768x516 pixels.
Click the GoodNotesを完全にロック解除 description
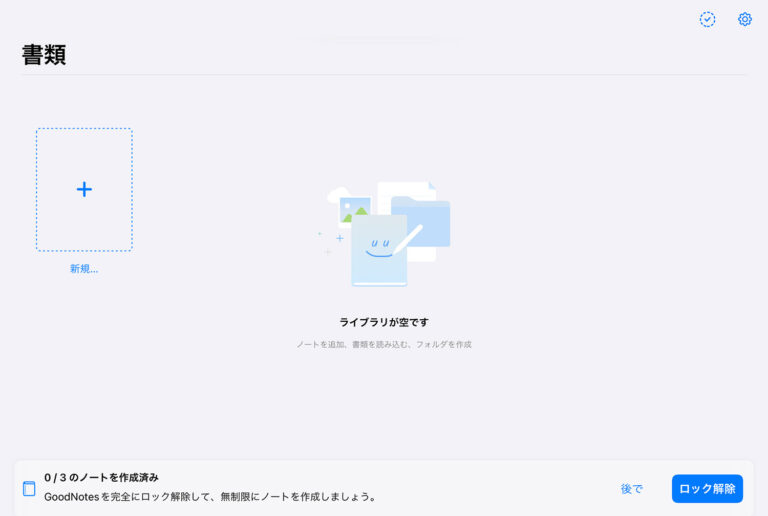pyautogui.click(x=210, y=496)
